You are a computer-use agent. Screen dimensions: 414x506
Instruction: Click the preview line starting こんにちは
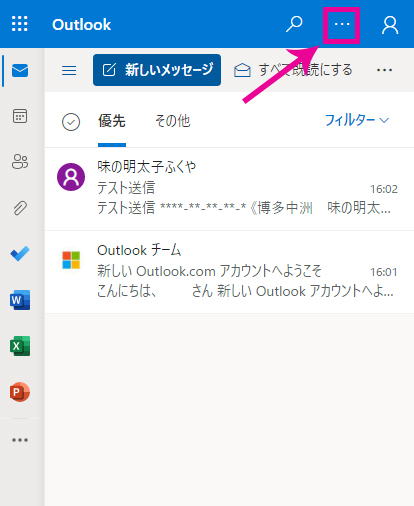click(x=245, y=291)
